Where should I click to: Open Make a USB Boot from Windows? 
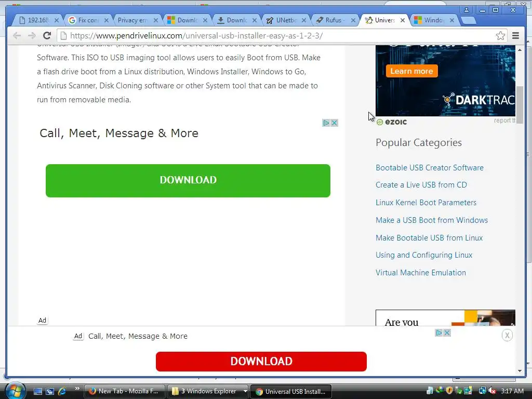pos(432,220)
